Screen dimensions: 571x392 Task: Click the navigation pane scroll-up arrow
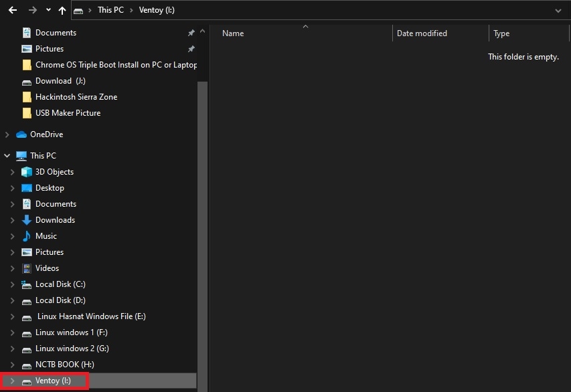coord(202,31)
